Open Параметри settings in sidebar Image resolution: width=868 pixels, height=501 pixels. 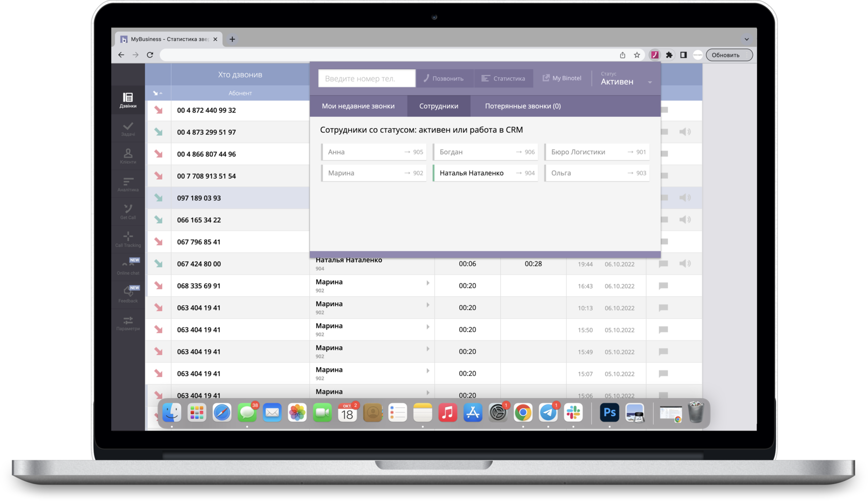coord(128,323)
